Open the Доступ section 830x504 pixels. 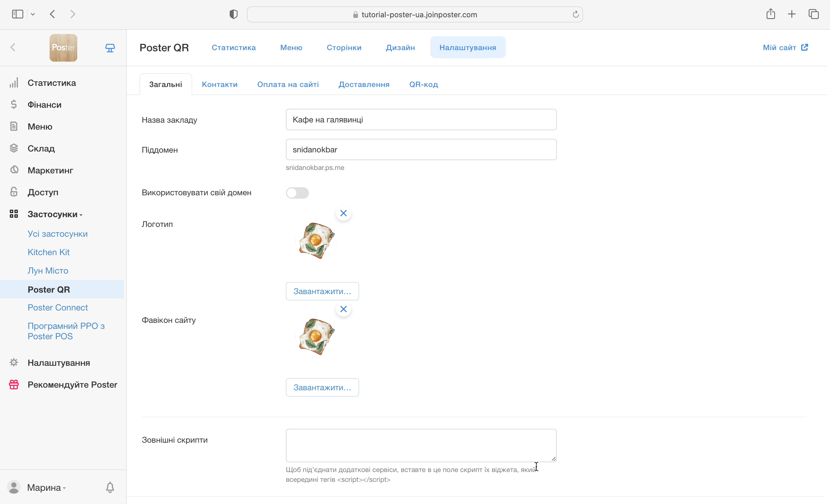coord(43,192)
